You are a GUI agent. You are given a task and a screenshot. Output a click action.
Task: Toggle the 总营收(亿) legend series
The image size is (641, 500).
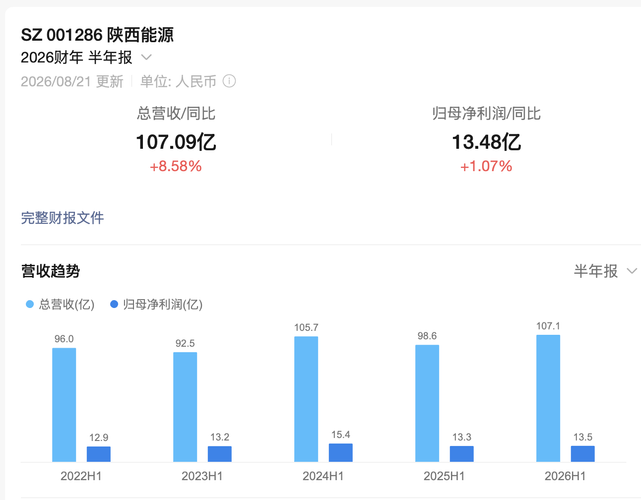pos(60,304)
